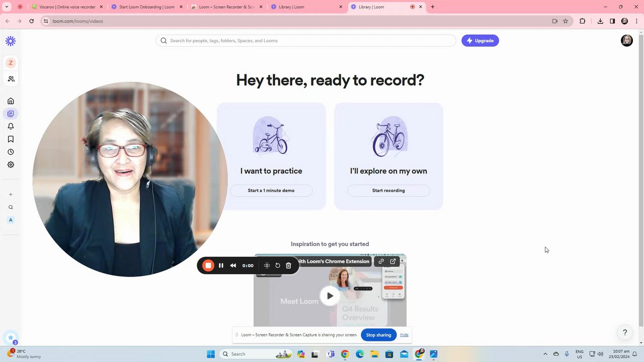Open inspiration video in new tab
This screenshot has height=362, width=644.
click(393, 261)
